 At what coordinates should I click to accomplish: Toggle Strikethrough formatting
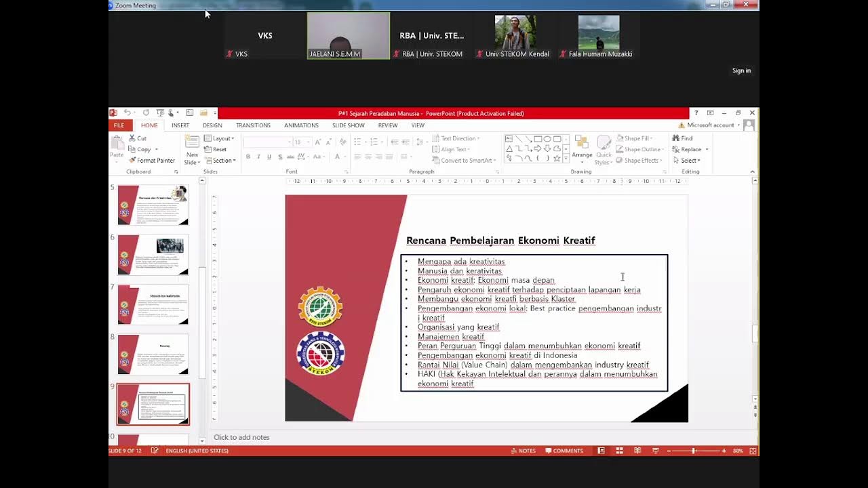pyautogui.click(x=291, y=157)
